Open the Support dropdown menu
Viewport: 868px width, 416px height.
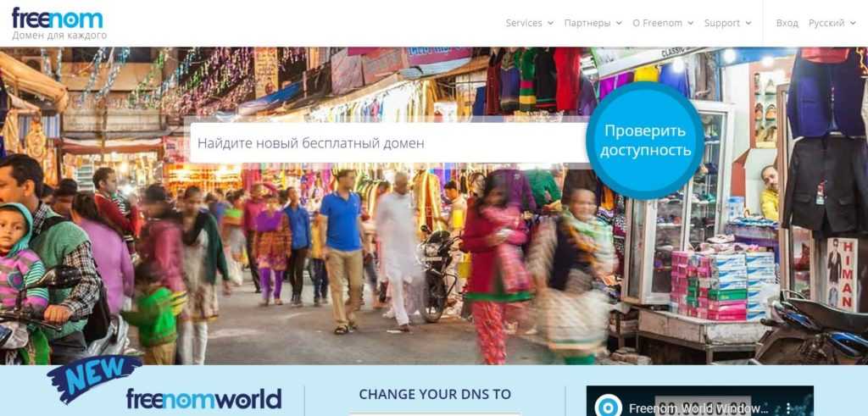pos(727,23)
